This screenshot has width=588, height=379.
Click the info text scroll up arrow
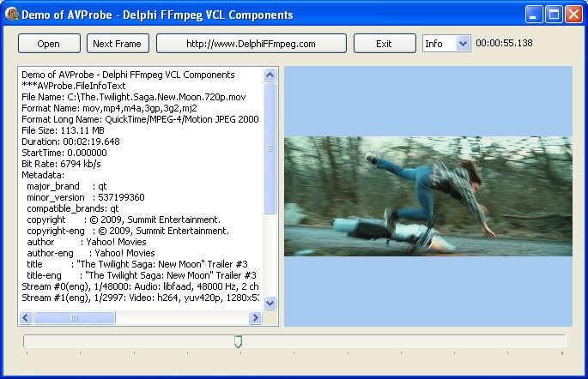coord(270,75)
